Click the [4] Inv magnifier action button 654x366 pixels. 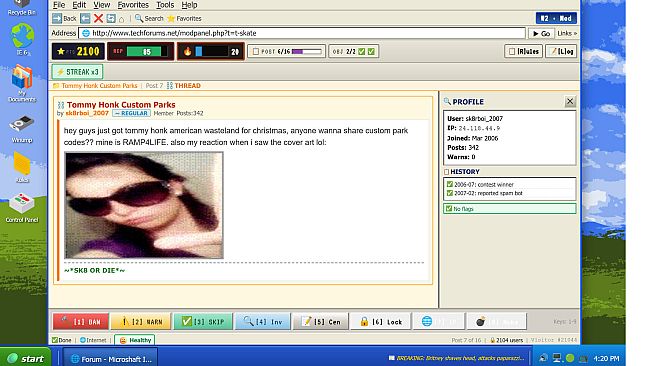click(x=263, y=321)
